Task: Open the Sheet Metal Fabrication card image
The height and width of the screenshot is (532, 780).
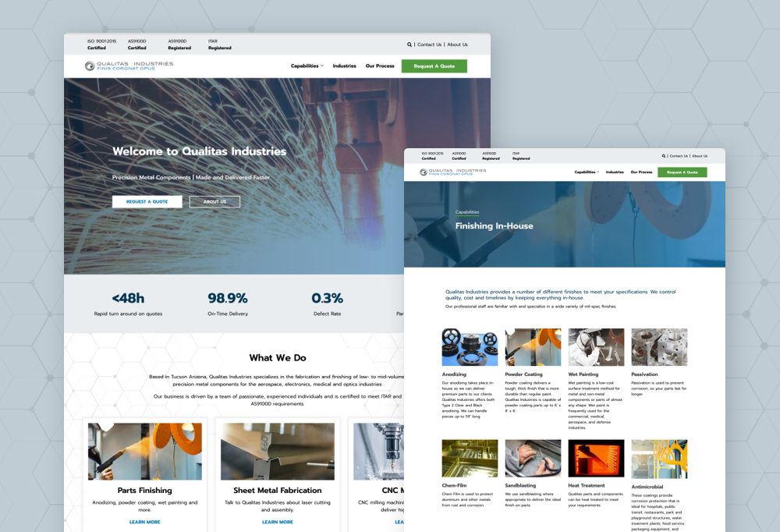Action: coord(278,452)
